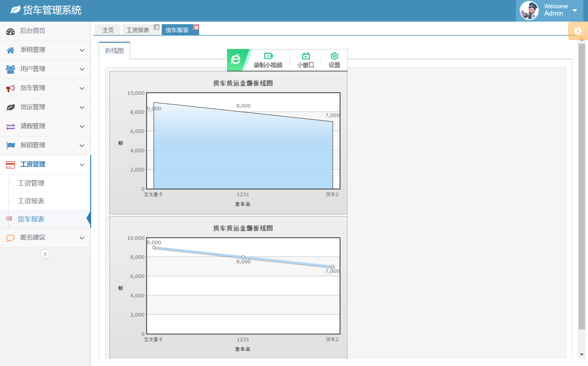Click the dashboard icon beside 后台首页
Image resolution: width=588 pixels, height=366 pixels.
point(10,31)
